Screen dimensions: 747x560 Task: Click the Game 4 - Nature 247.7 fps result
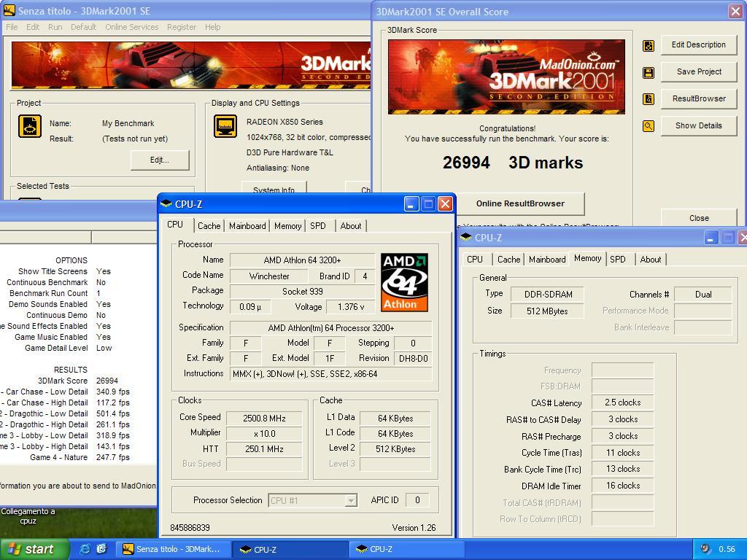coord(80,457)
